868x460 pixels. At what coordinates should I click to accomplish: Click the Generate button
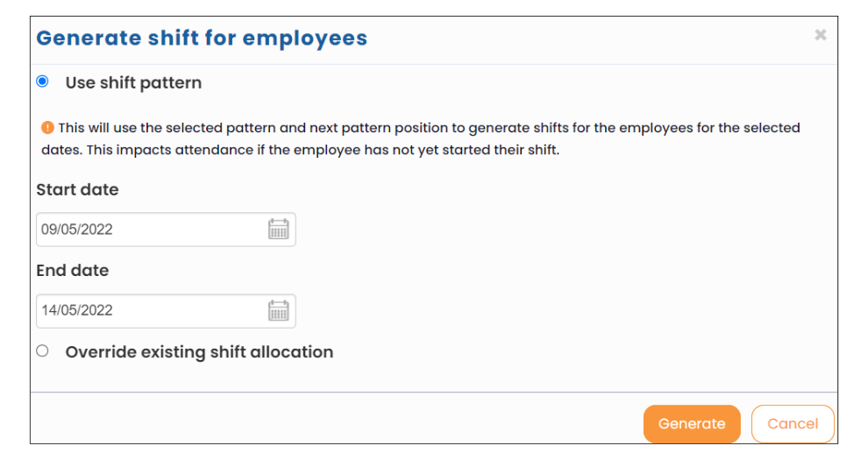(x=692, y=424)
